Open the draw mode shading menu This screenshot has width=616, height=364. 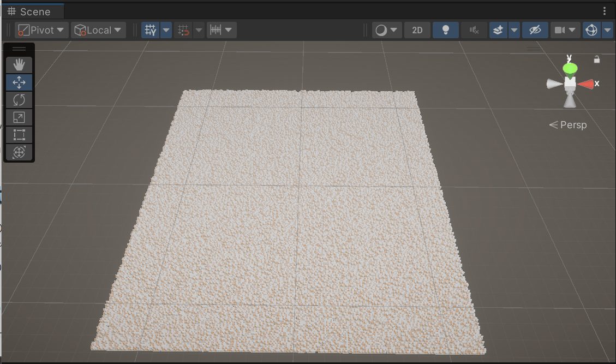(x=386, y=30)
